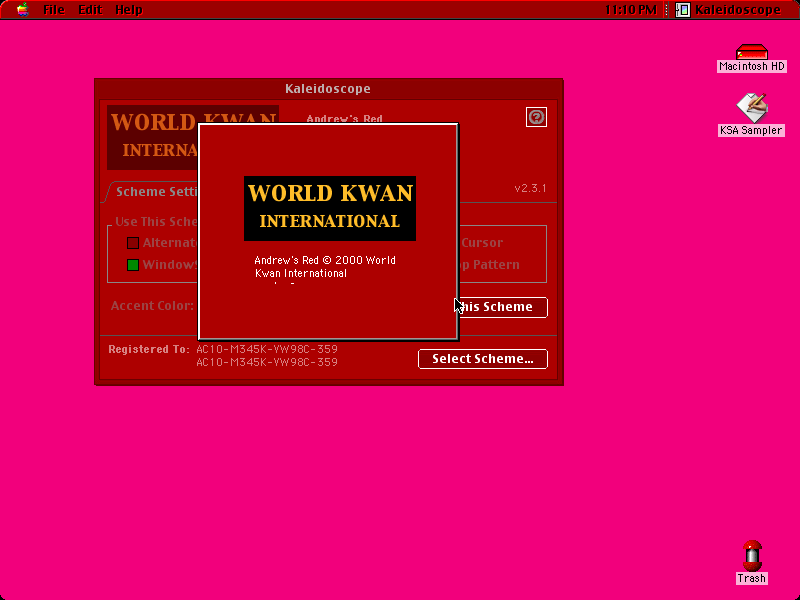Click the v2.3.1 version label
The width and height of the screenshot is (800, 600).
530,188
